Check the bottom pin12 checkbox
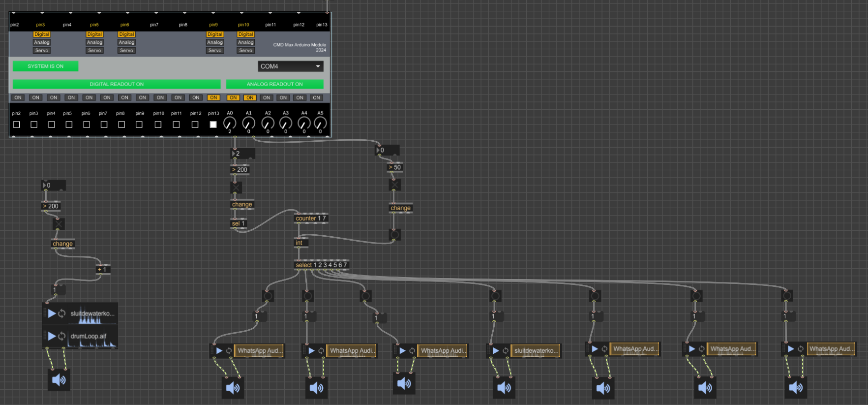 coord(195,125)
